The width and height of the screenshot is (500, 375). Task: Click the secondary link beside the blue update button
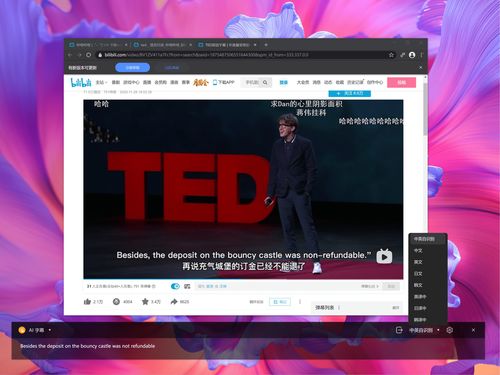coord(172,68)
